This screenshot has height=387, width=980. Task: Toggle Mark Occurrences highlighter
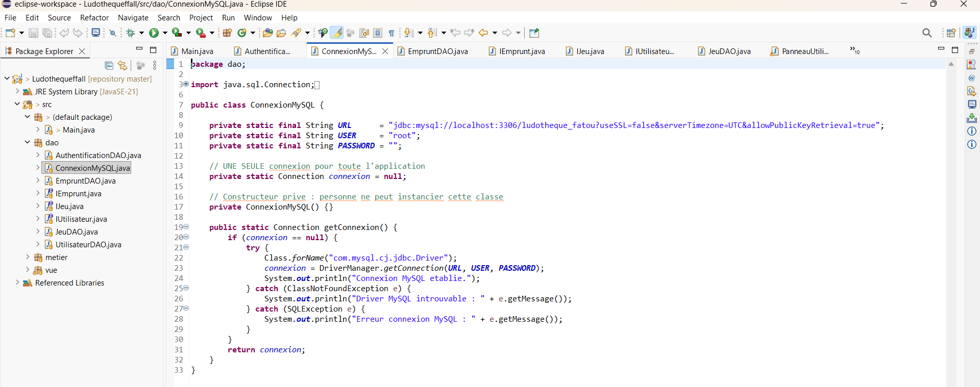pyautogui.click(x=337, y=33)
